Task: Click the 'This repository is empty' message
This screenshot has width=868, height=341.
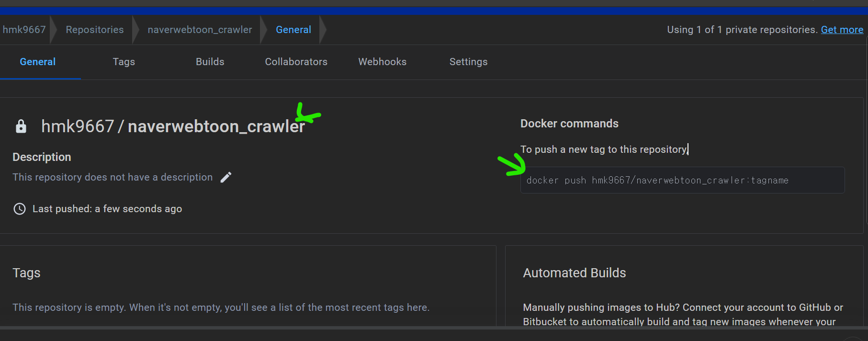Action: (221, 307)
